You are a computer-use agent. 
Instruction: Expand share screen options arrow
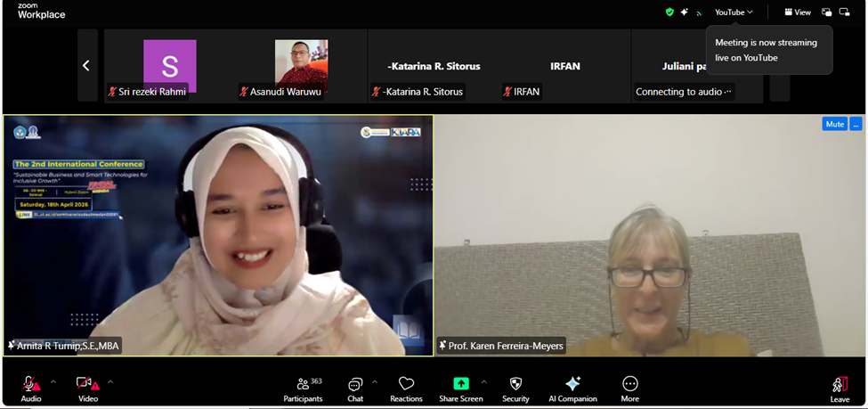(483, 381)
